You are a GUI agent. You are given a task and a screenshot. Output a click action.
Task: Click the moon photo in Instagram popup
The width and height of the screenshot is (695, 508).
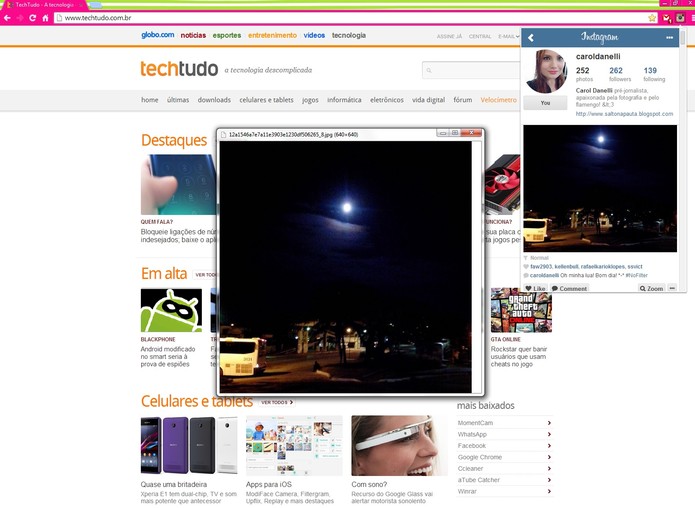pos(600,188)
